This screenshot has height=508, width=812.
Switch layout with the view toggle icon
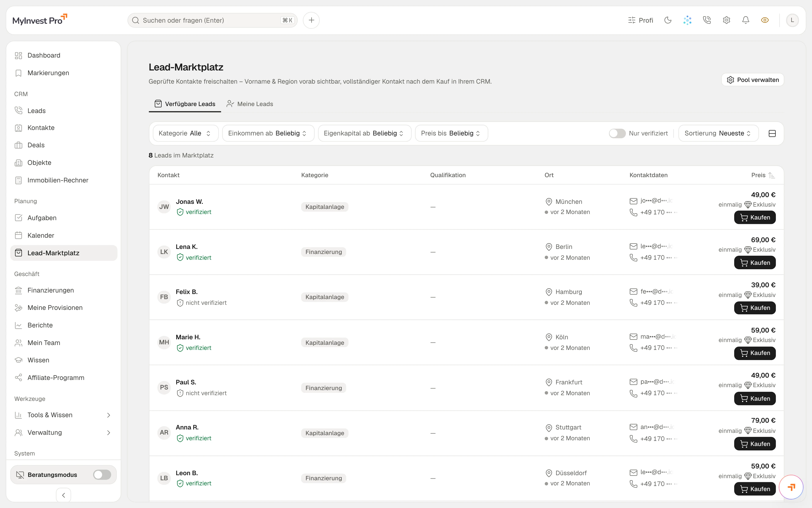(x=772, y=133)
